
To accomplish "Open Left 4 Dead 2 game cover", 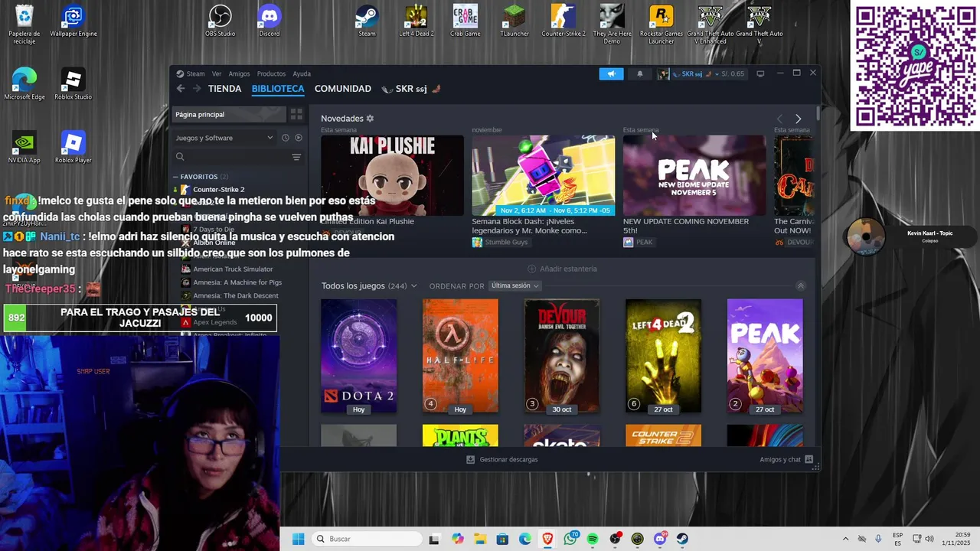I will tap(663, 356).
